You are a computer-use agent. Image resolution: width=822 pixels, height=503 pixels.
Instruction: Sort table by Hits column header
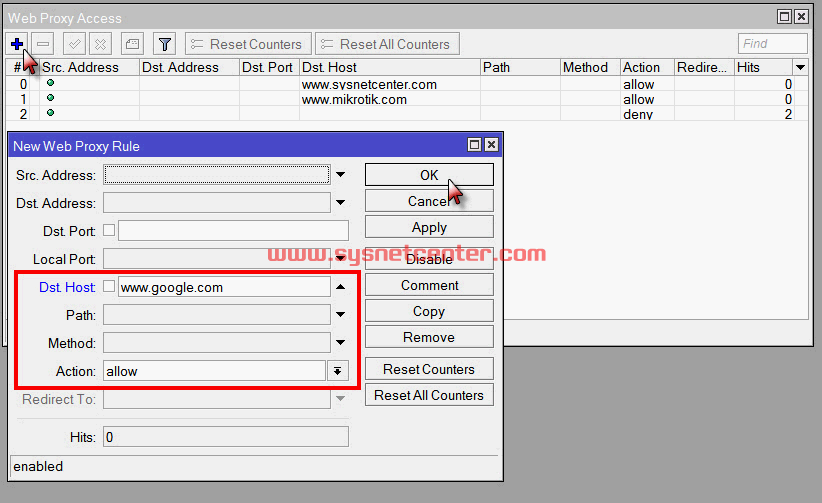[763, 67]
